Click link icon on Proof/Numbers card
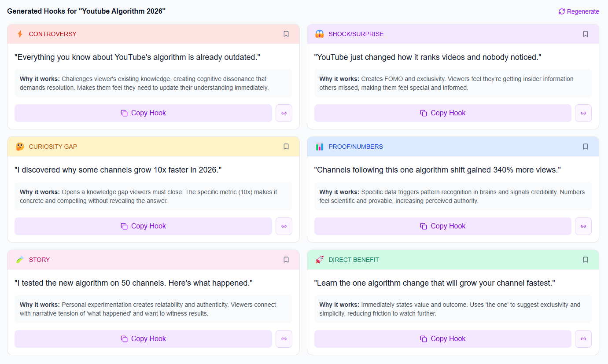 pos(583,226)
